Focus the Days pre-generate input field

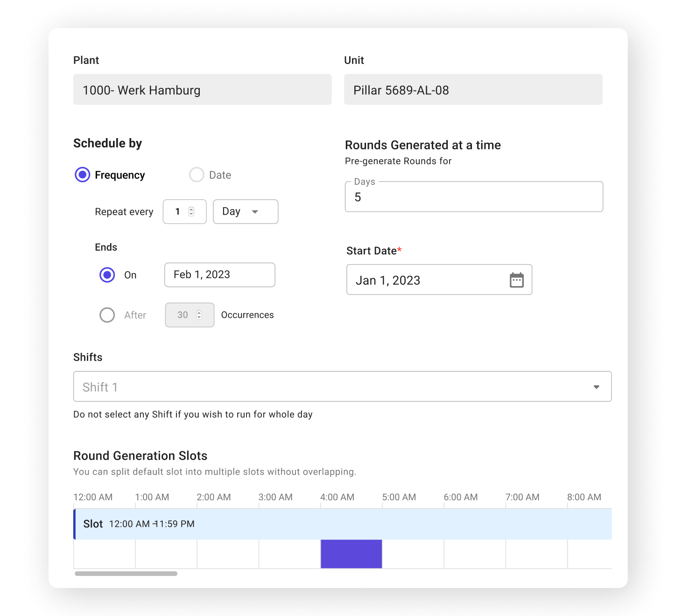point(473,197)
